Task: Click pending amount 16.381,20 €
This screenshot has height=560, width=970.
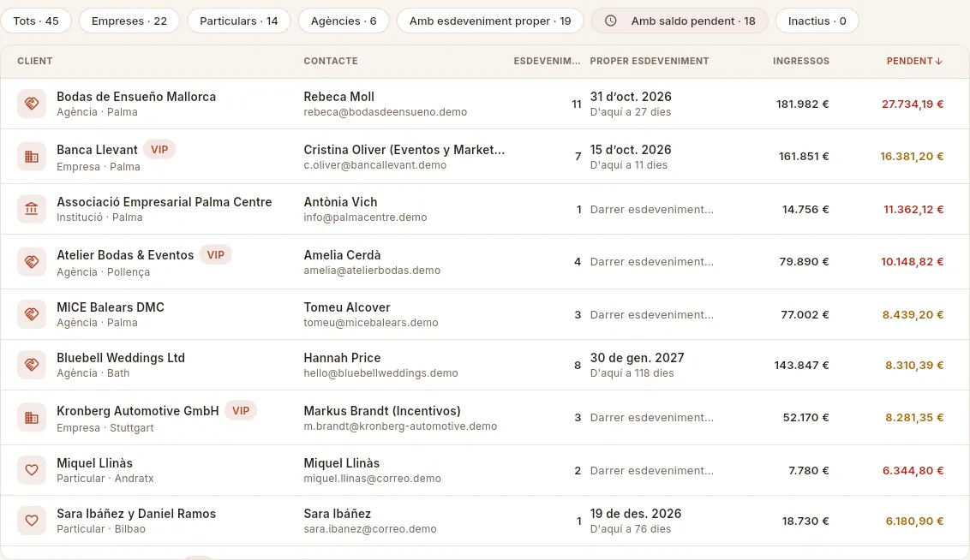Action: pos(912,157)
